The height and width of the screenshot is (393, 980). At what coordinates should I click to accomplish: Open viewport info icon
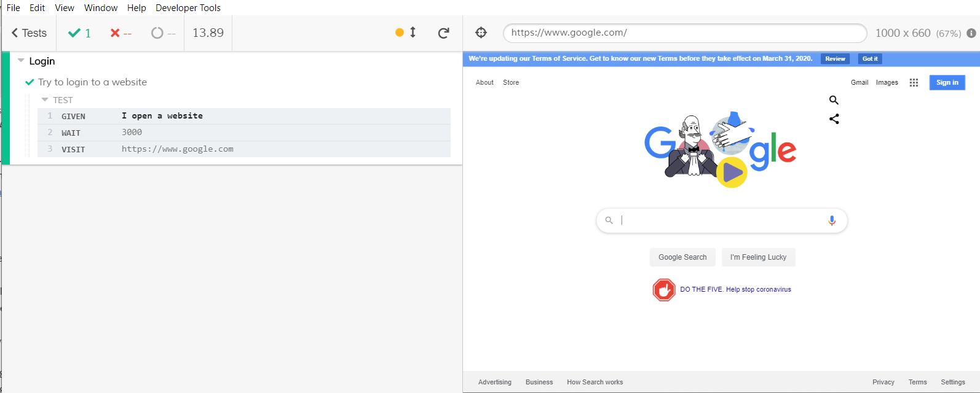[x=971, y=33]
